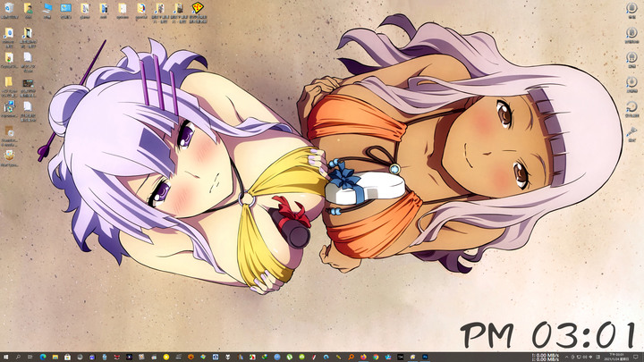This screenshot has height=362, width=644.
Task: Launch Microsoft Edge from the taskbar
Action: (x=43, y=357)
